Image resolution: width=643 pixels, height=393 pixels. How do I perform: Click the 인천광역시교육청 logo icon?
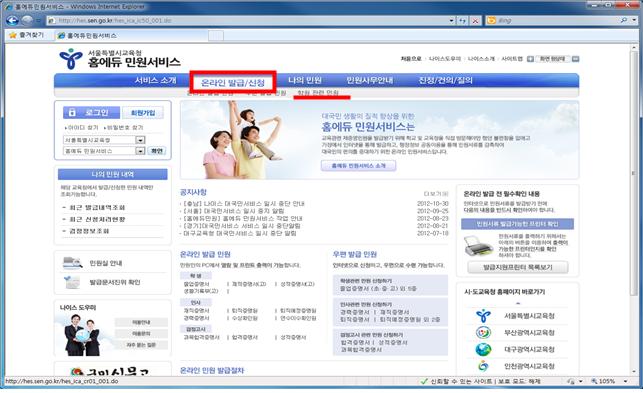[x=483, y=366]
